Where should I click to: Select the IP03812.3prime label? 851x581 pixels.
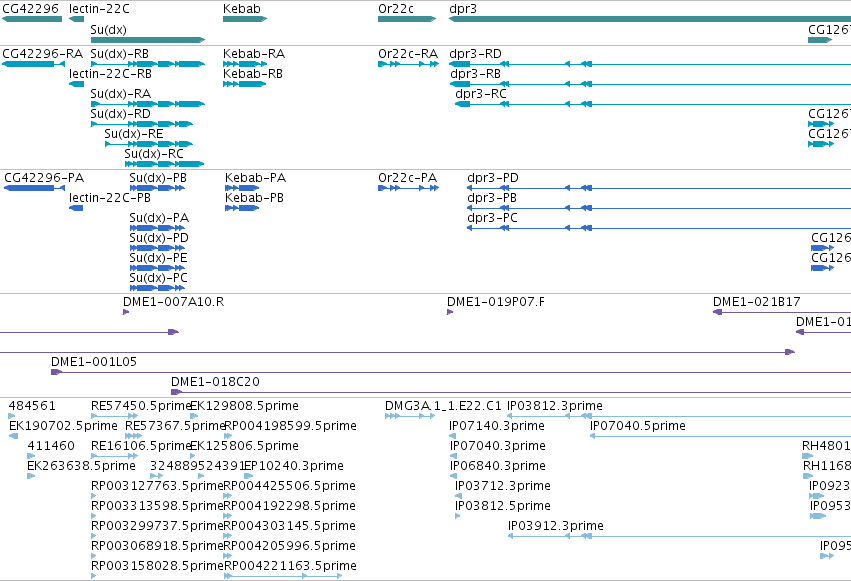coord(555,406)
